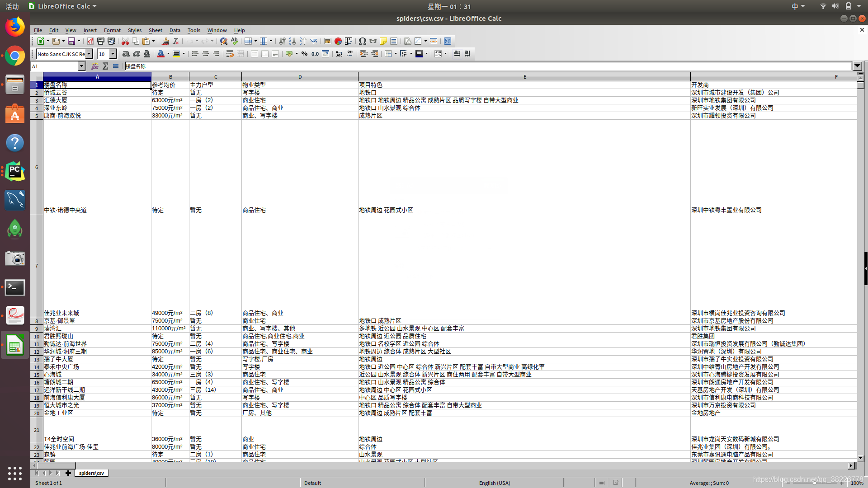Screen dimensions: 868x488
Task: Click the formula input line
Action: coord(488,66)
